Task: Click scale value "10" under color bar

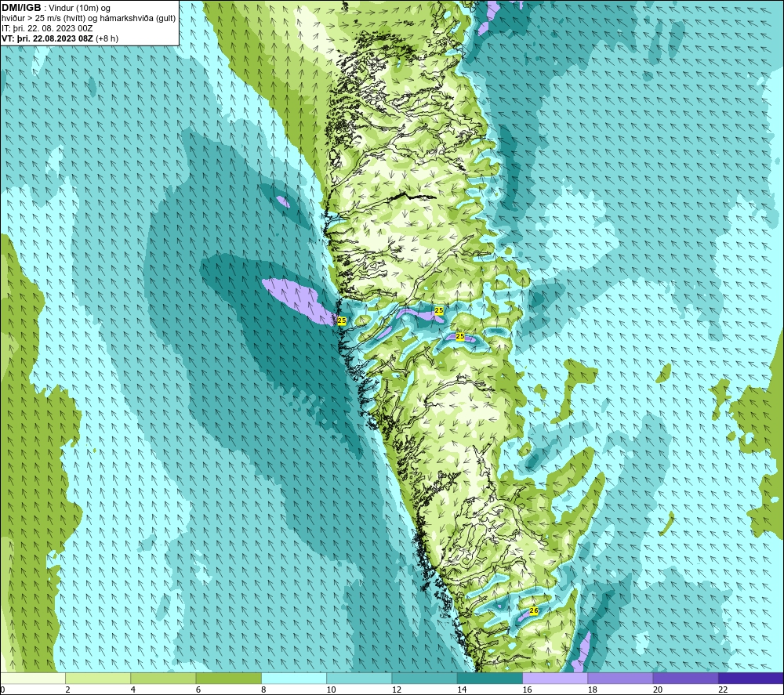Action: click(x=331, y=690)
